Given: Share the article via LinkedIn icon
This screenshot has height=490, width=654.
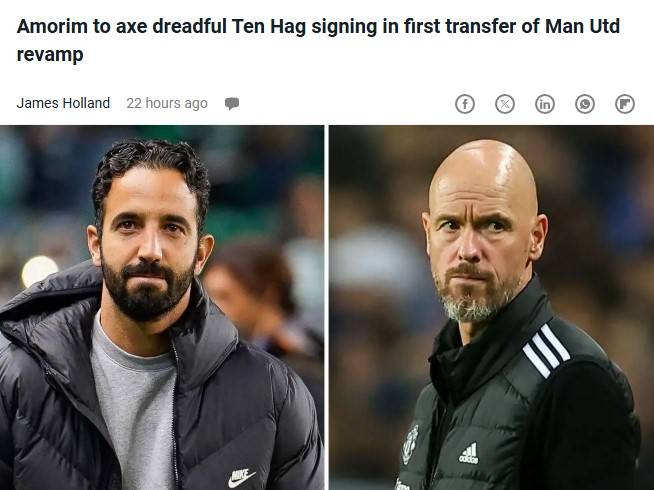Looking at the screenshot, I should (545, 104).
